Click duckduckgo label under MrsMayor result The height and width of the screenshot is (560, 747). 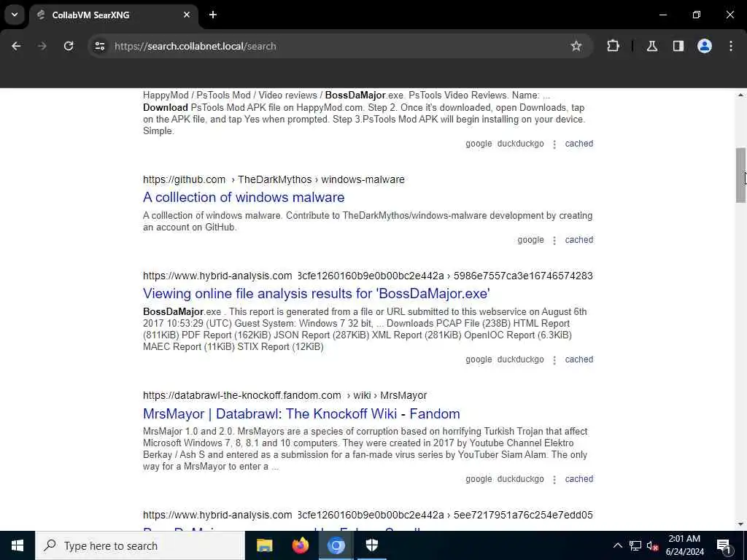click(520, 478)
